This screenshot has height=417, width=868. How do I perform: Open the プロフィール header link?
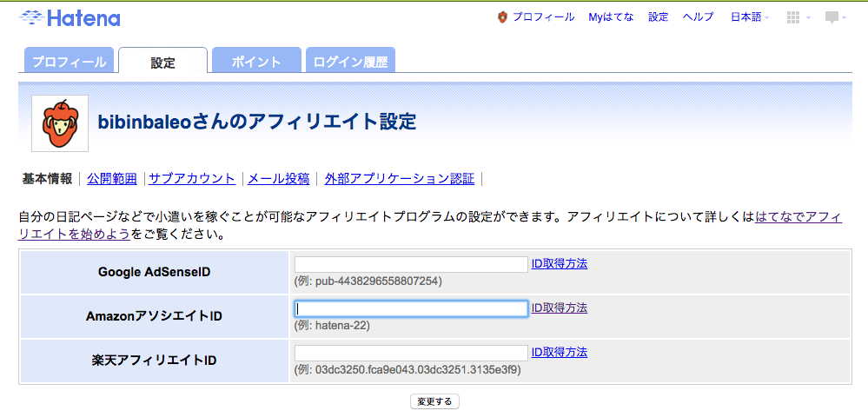click(543, 17)
